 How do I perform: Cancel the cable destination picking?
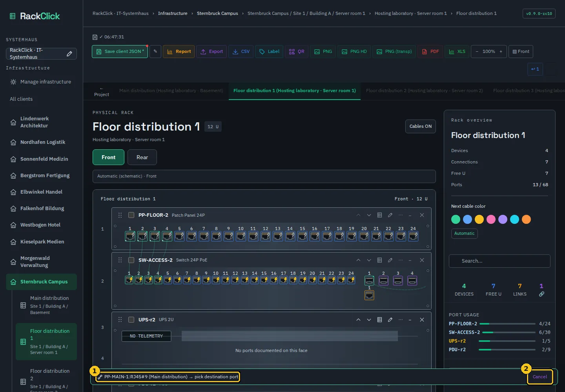coord(539,377)
